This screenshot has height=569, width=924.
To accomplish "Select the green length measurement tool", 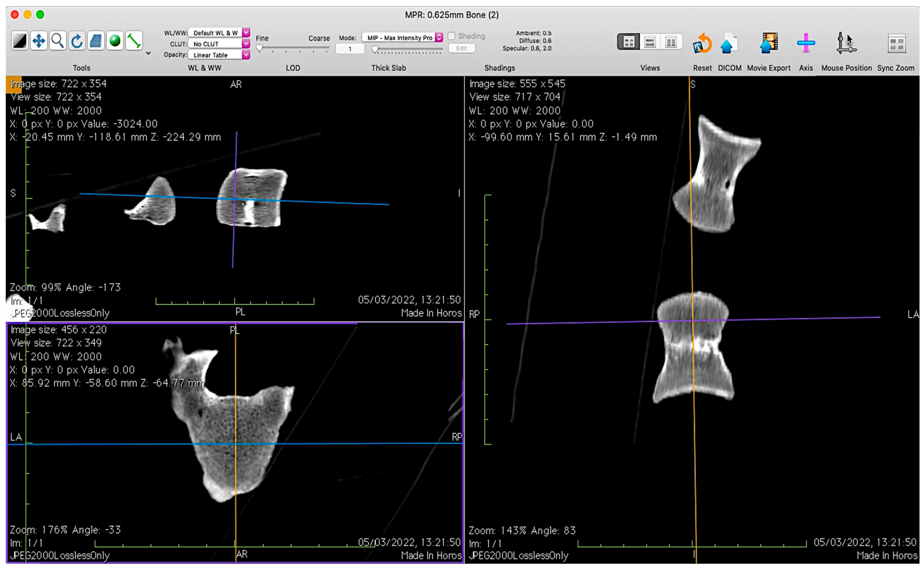I will [x=134, y=41].
